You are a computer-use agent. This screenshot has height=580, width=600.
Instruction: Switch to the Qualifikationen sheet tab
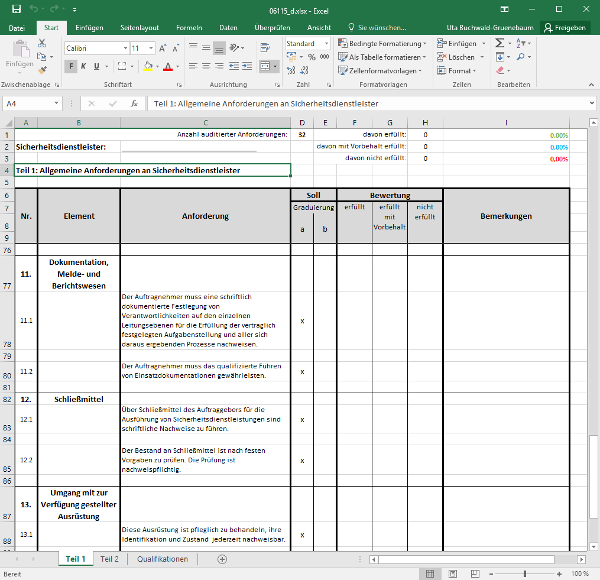pyautogui.click(x=162, y=559)
